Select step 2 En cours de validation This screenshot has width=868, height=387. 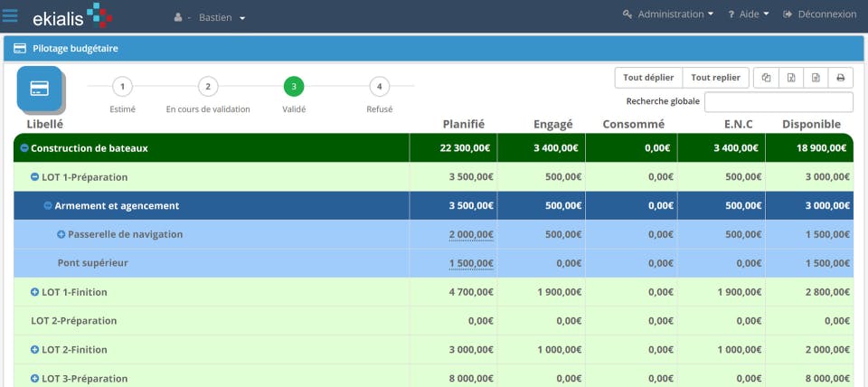click(x=207, y=87)
